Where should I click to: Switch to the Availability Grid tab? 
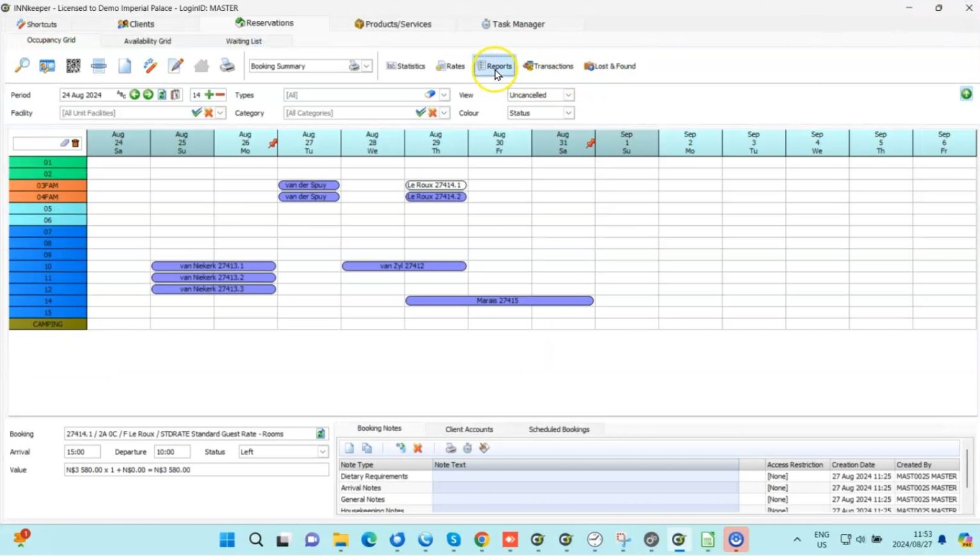click(x=147, y=41)
